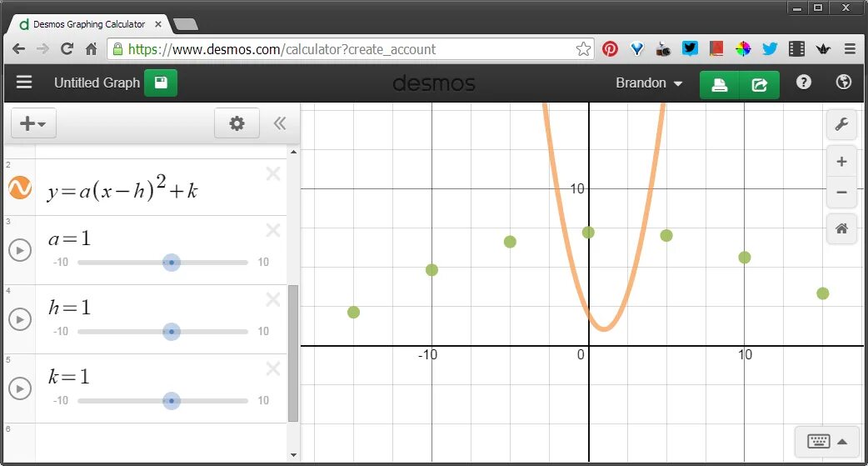Click the a slider thumb
This screenshot has height=466, width=868.
point(172,262)
